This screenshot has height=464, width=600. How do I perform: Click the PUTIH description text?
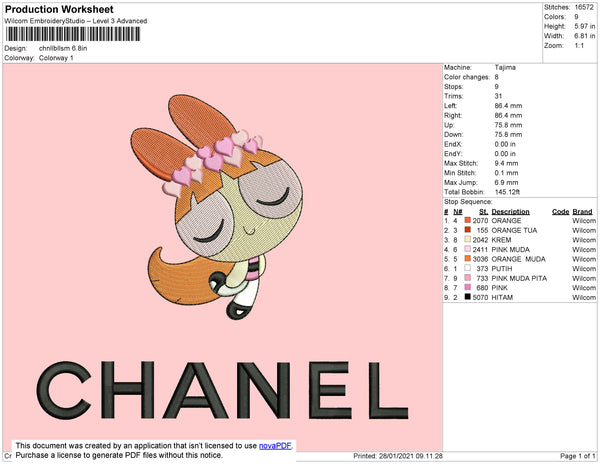click(501, 269)
